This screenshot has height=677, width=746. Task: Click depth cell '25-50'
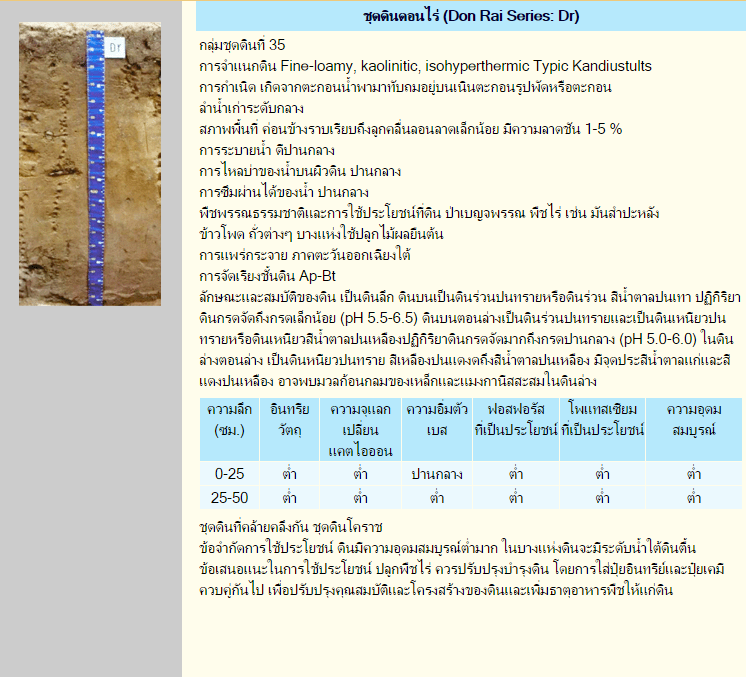pos(229,498)
